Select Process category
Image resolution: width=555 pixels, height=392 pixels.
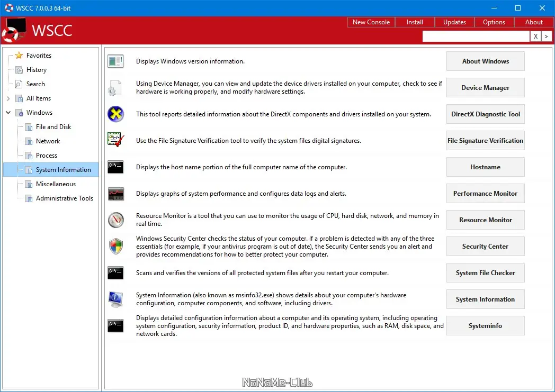coord(47,156)
